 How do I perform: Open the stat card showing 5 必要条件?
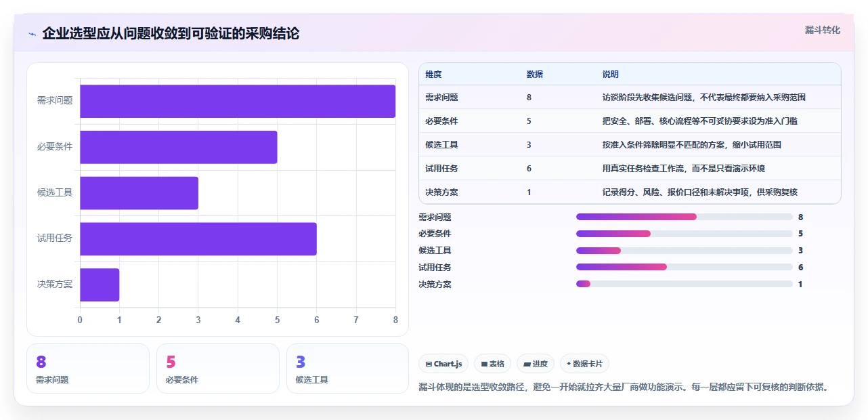coord(218,369)
